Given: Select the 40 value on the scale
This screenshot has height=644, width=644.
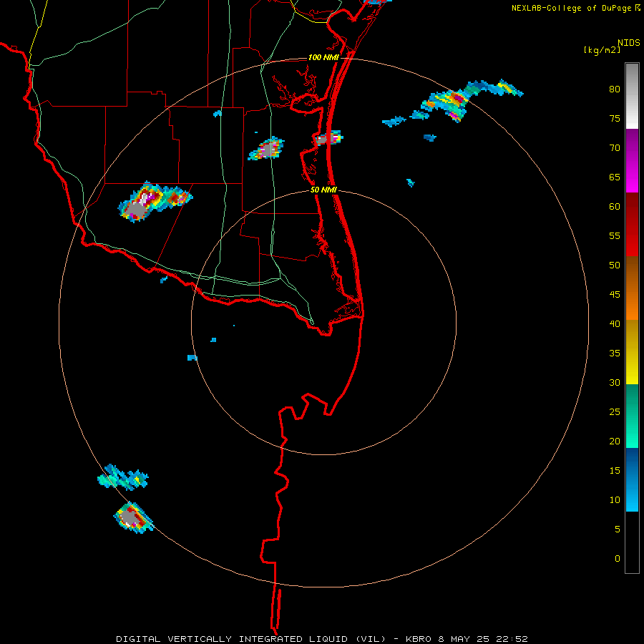Looking at the screenshot, I should pos(615,323).
